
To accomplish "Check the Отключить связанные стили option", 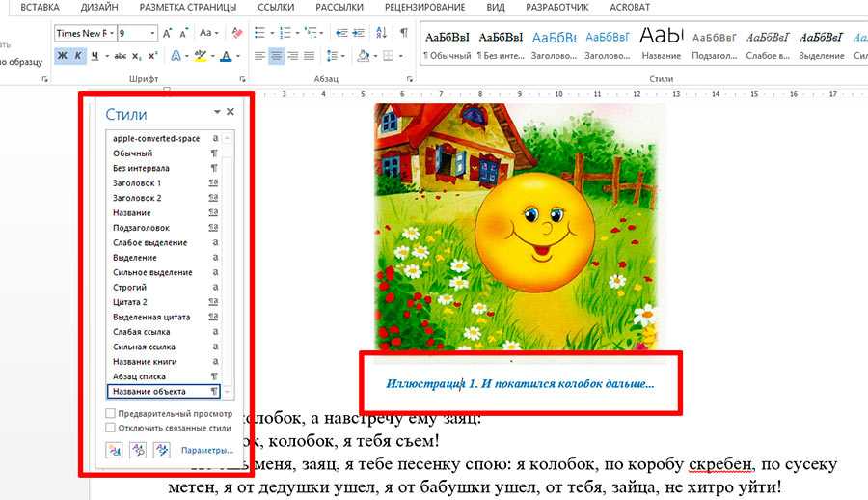I will [x=111, y=428].
